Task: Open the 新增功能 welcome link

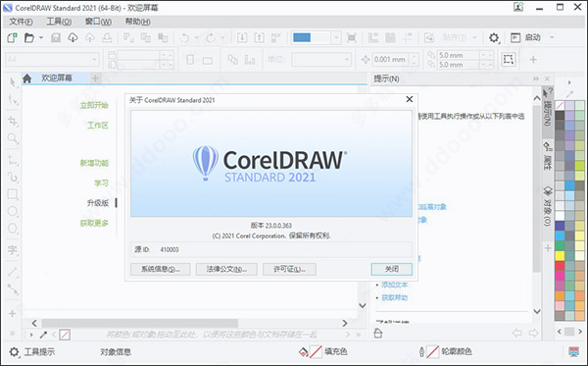Action: [x=94, y=163]
